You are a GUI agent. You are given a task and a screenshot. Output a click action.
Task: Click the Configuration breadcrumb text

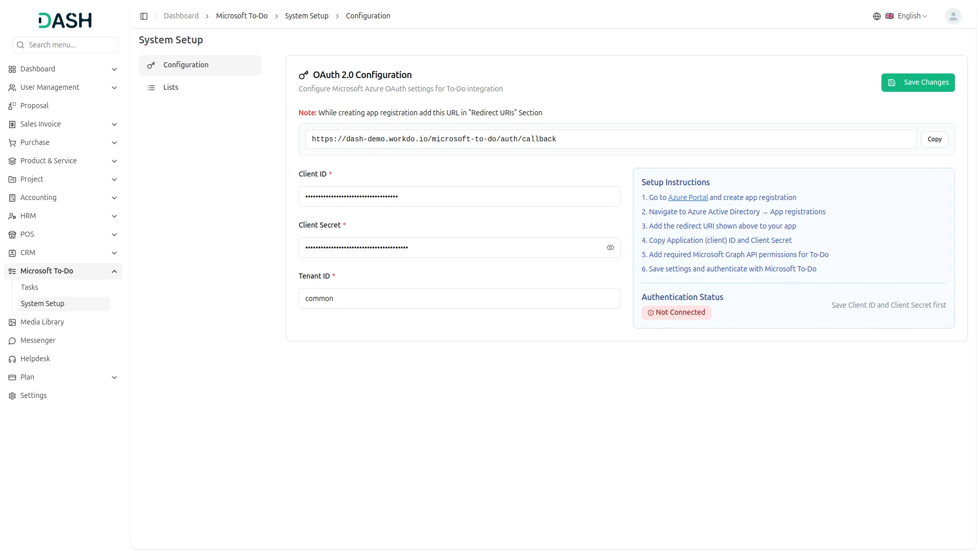(368, 16)
